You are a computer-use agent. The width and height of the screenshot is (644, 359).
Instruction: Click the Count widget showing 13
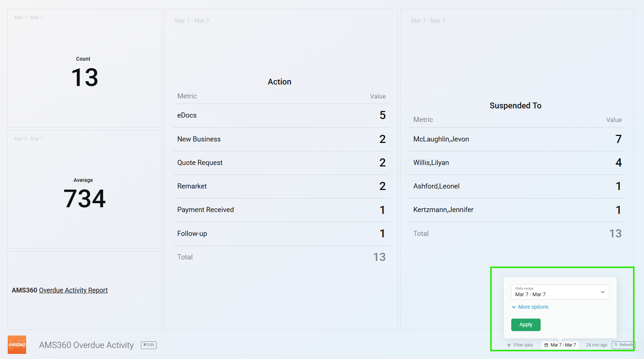(85, 73)
